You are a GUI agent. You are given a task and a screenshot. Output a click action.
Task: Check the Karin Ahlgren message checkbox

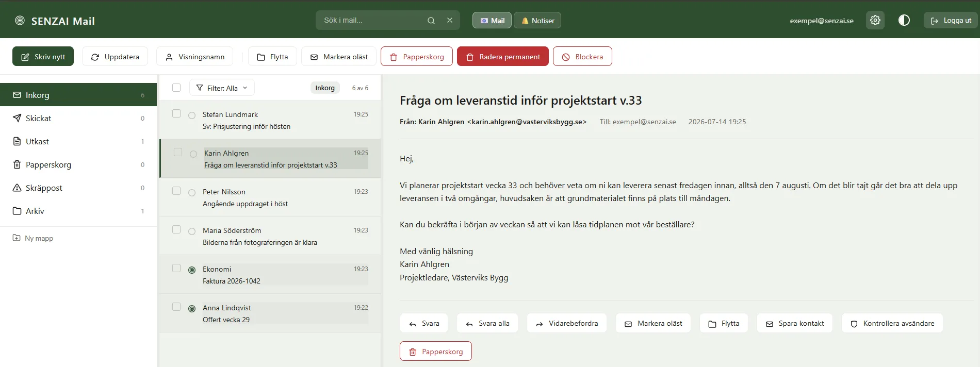pyautogui.click(x=178, y=152)
